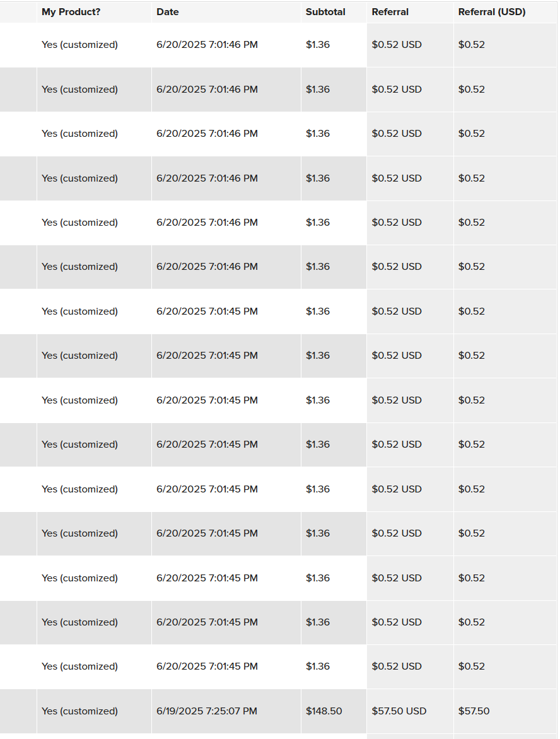Click Yes (customized) in the first table row
Screen dimensions: 560x739
coord(79,45)
